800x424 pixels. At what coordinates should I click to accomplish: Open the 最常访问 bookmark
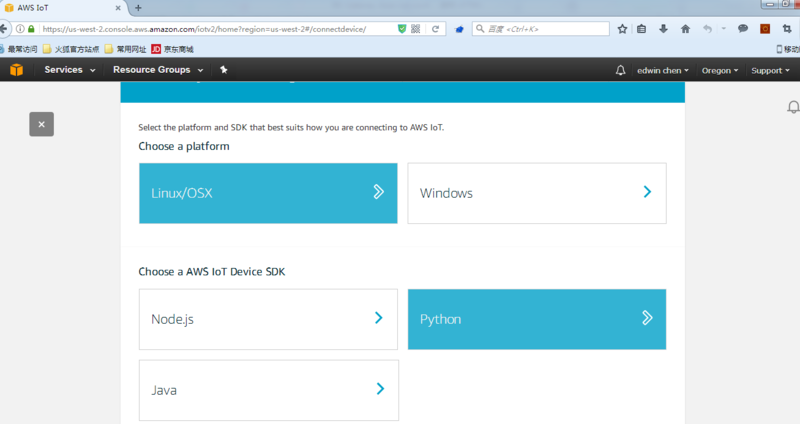click(x=18, y=49)
